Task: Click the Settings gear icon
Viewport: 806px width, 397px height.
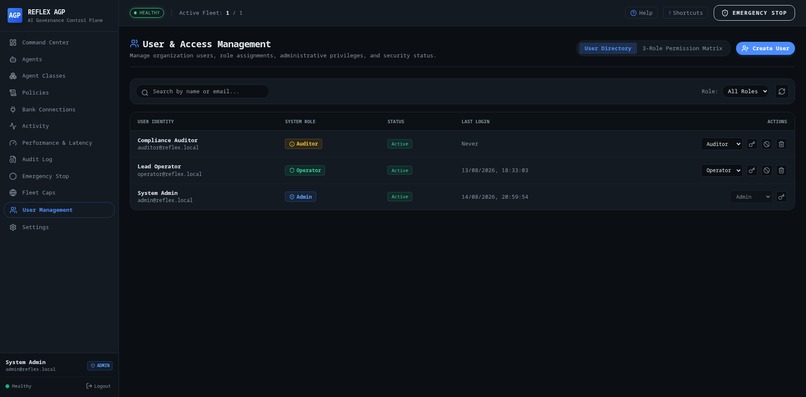Action: (13, 227)
